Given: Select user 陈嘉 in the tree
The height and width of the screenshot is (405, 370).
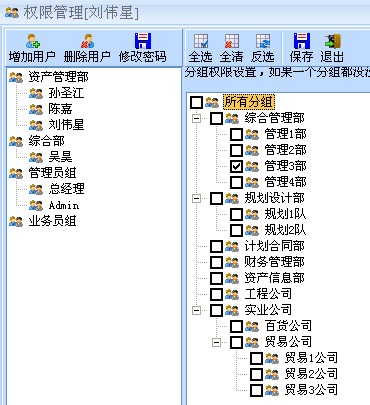Looking at the screenshot, I should coord(60,109).
